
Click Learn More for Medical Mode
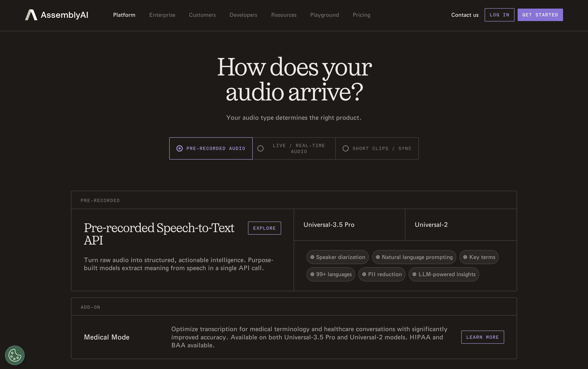pos(482,337)
